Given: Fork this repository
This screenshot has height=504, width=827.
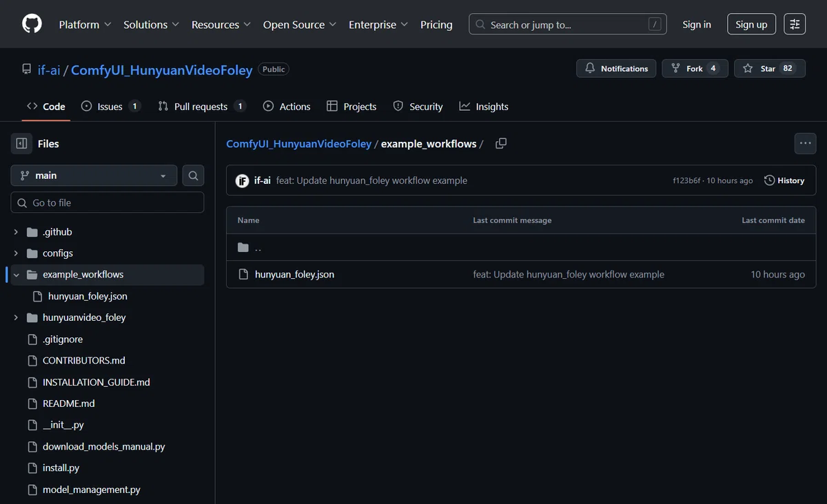Looking at the screenshot, I should pos(695,68).
